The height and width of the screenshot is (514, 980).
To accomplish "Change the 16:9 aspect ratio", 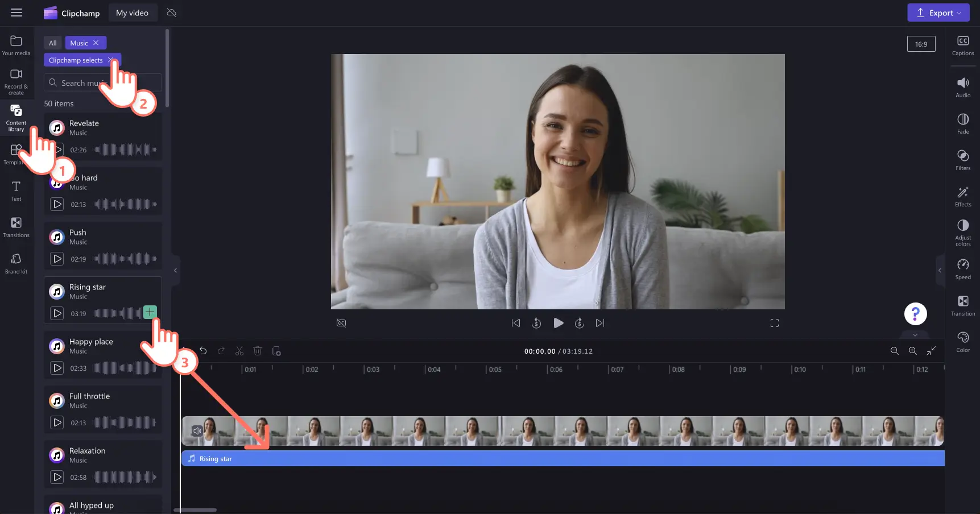I will click(x=921, y=44).
